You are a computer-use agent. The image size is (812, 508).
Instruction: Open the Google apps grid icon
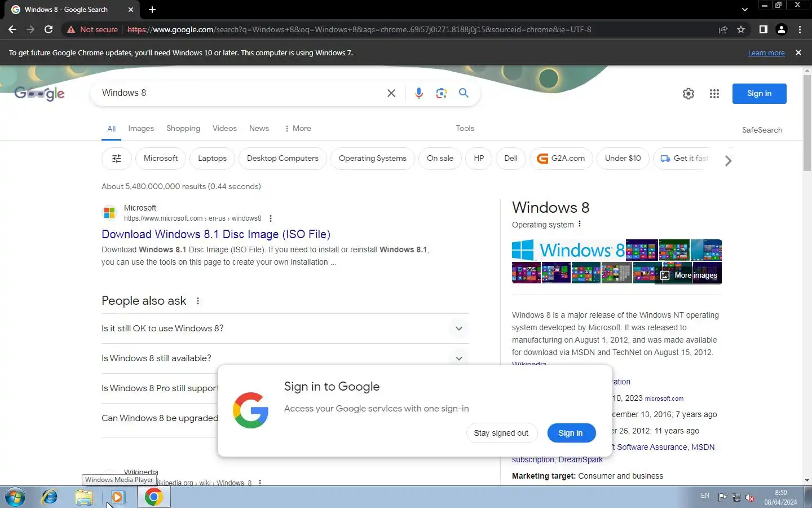pyautogui.click(x=714, y=94)
